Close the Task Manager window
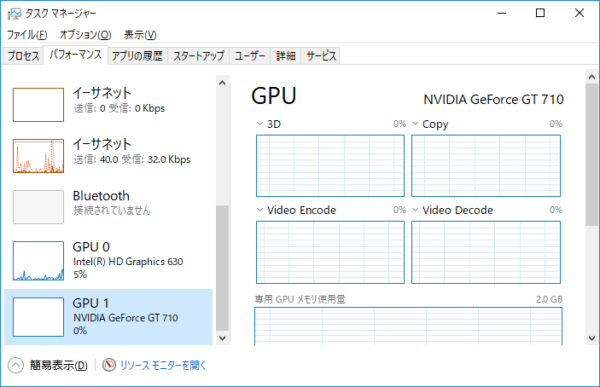 pyautogui.click(x=579, y=13)
